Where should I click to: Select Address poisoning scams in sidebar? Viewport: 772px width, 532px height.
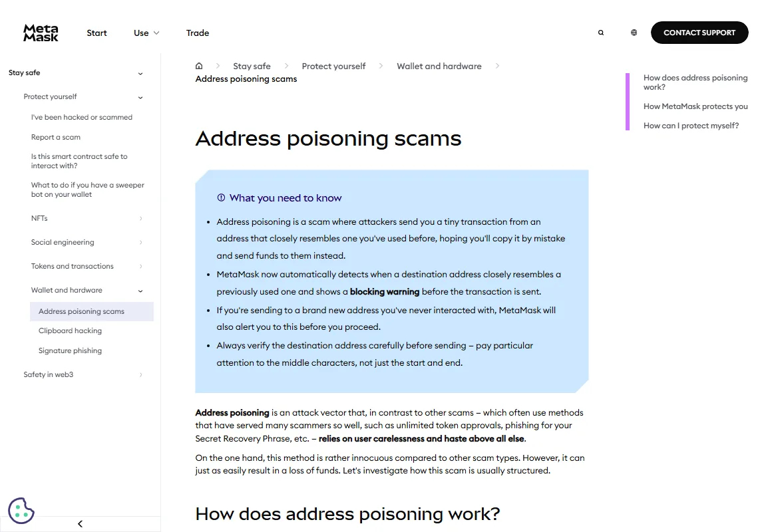(92, 311)
